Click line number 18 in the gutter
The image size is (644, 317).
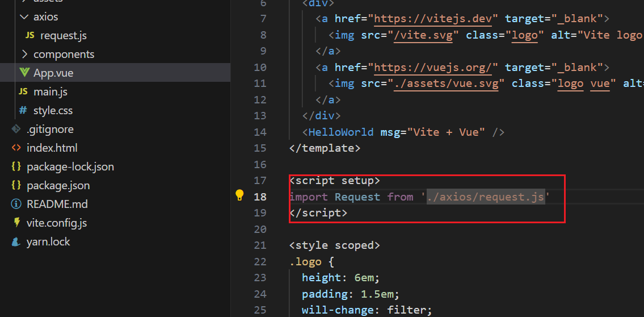(260, 197)
